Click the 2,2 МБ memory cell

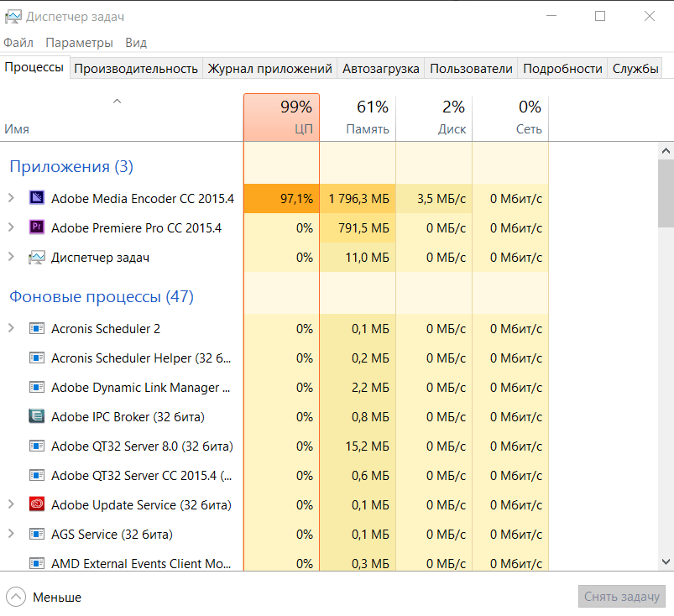pyautogui.click(x=358, y=388)
